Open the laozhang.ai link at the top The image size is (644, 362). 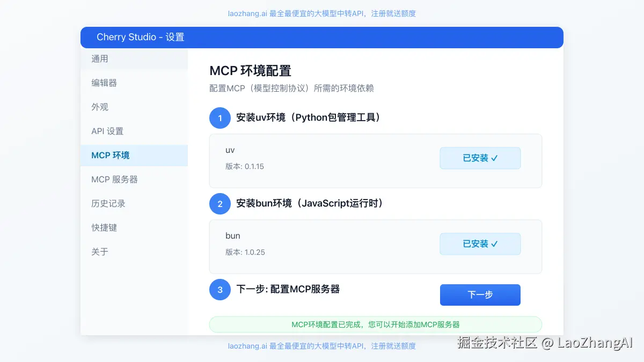click(x=246, y=13)
